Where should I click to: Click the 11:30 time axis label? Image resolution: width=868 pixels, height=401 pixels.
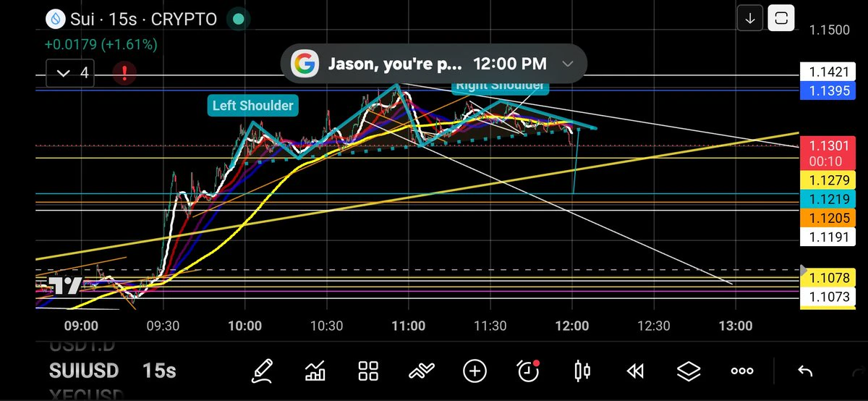pos(490,326)
